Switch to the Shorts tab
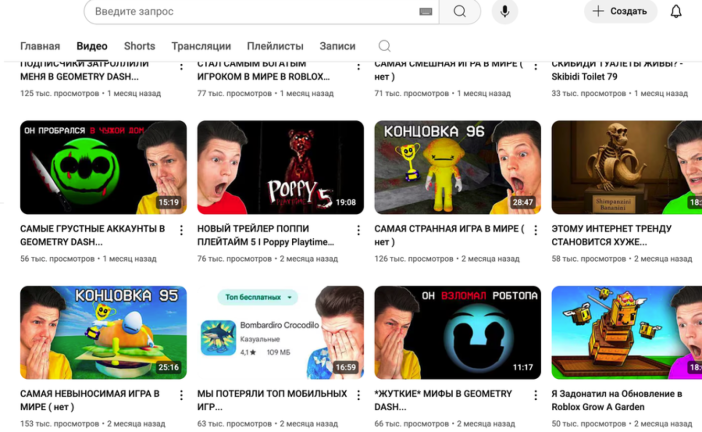 [x=139, y=46]
